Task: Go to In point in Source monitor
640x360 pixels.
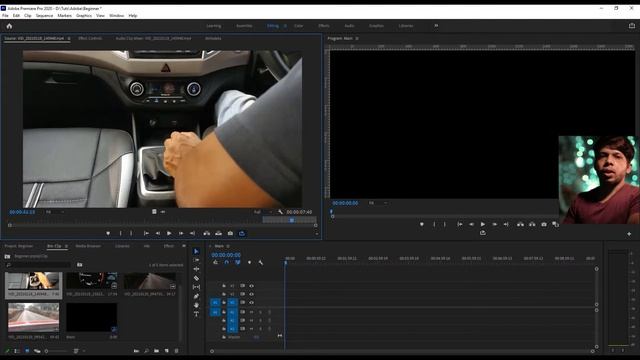Action: coord(146,233)
